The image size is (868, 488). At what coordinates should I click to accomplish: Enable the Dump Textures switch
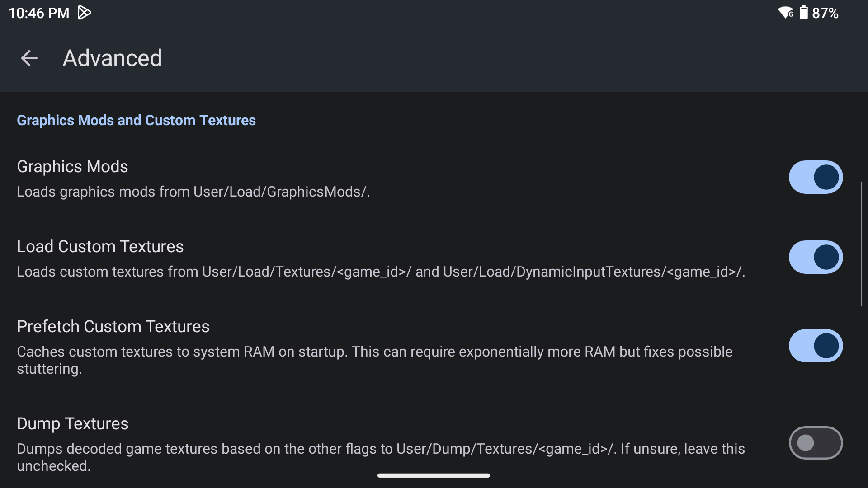(816, 443)
